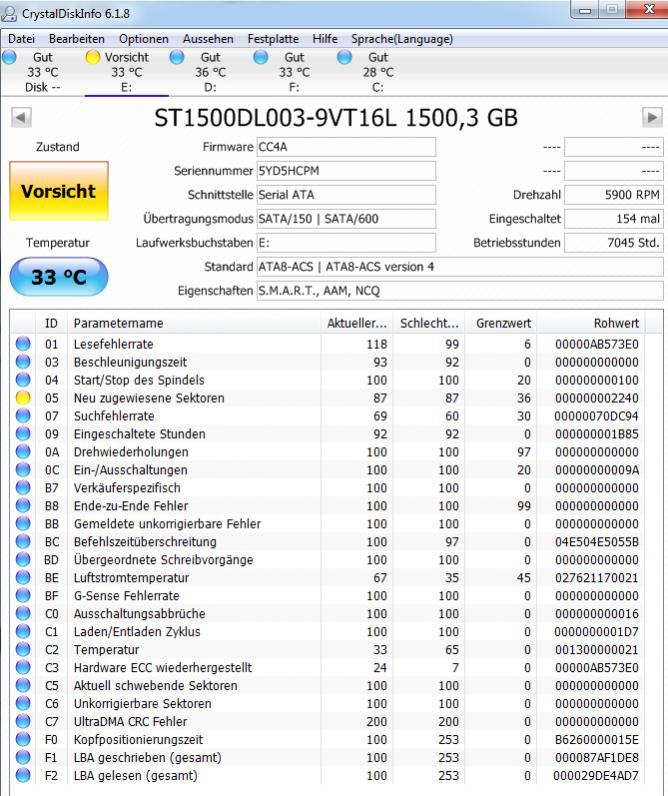This screenshot has height=796, width=668.
Task: Click the Grenzwert column header
Action: coord(502,323)
